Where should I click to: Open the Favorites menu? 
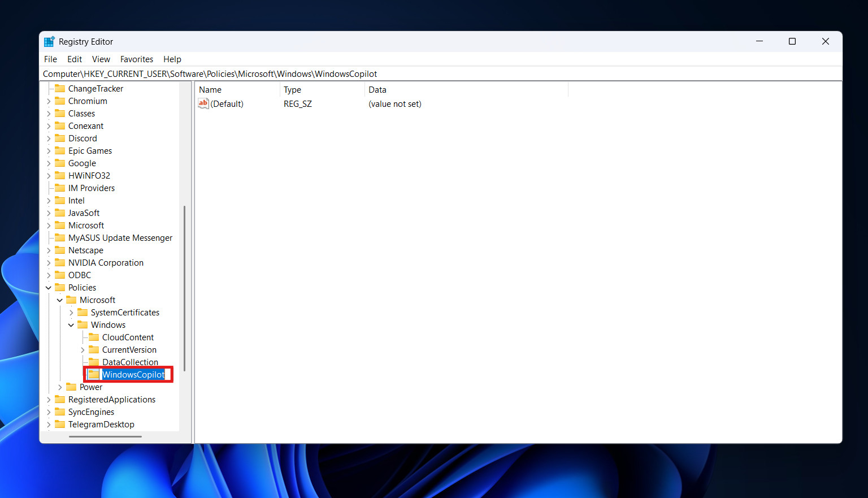pyautogui.click(x=136, y=59)
